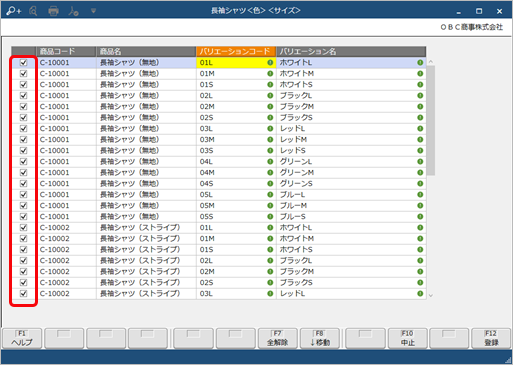Click the F8 ↓移動 button

point(320,338)
